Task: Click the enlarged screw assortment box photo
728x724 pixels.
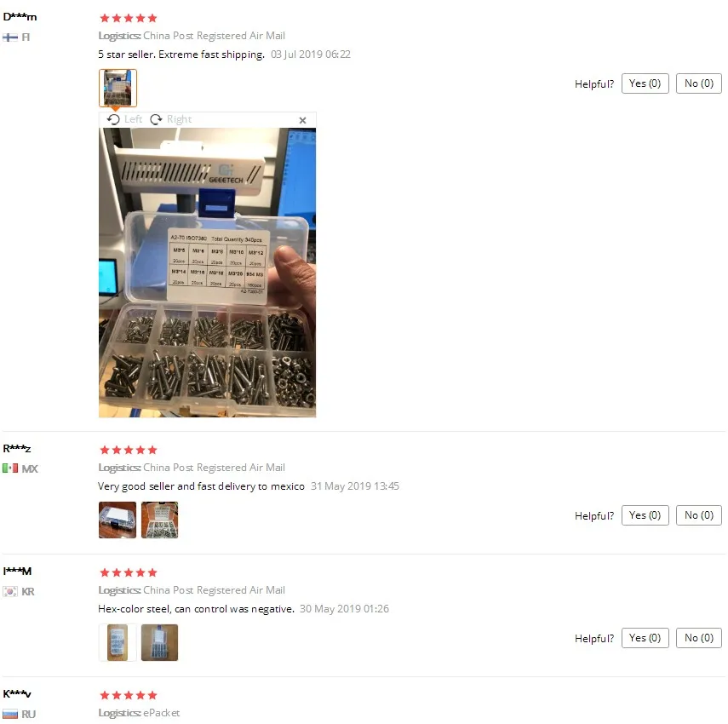Action: (x=207, y=273)
